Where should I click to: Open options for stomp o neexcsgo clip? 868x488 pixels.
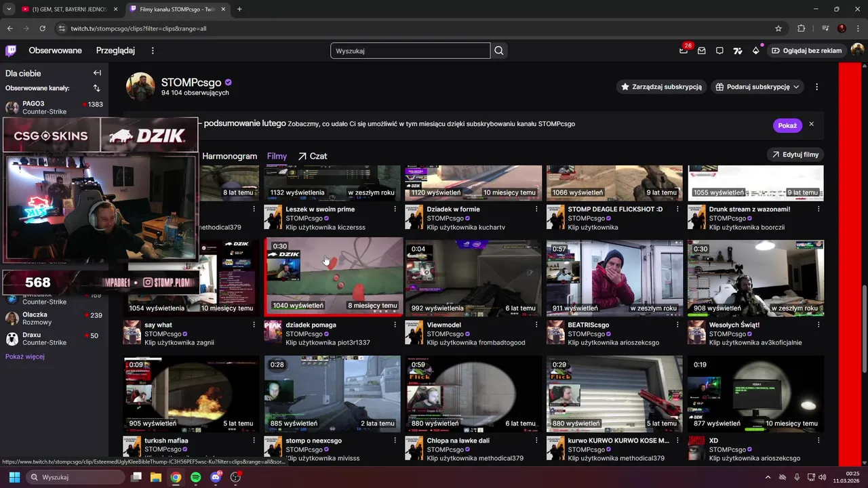pyautogui.click(x=395, y=441)
